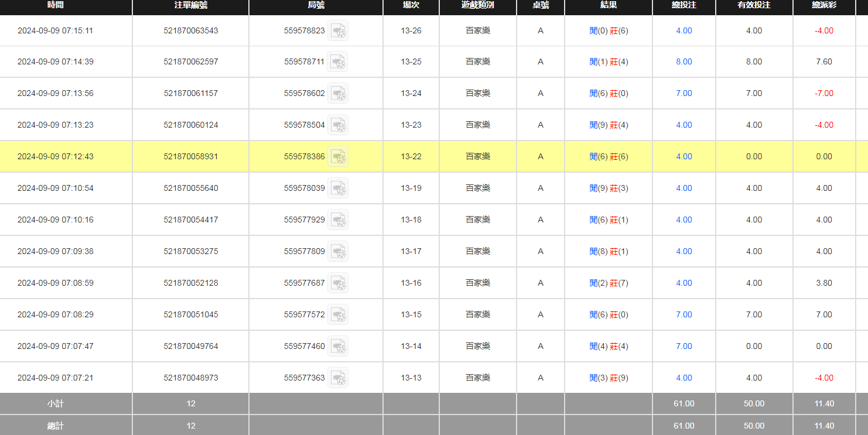Open 閒(9) 莊(4) result in row 13-23

[x=609, y=125]
